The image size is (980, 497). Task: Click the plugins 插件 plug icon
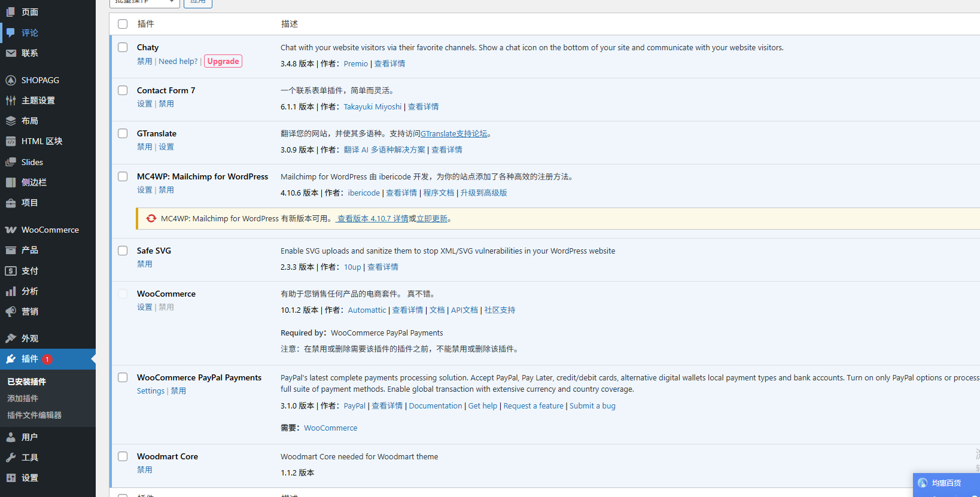tap(11, 359)
